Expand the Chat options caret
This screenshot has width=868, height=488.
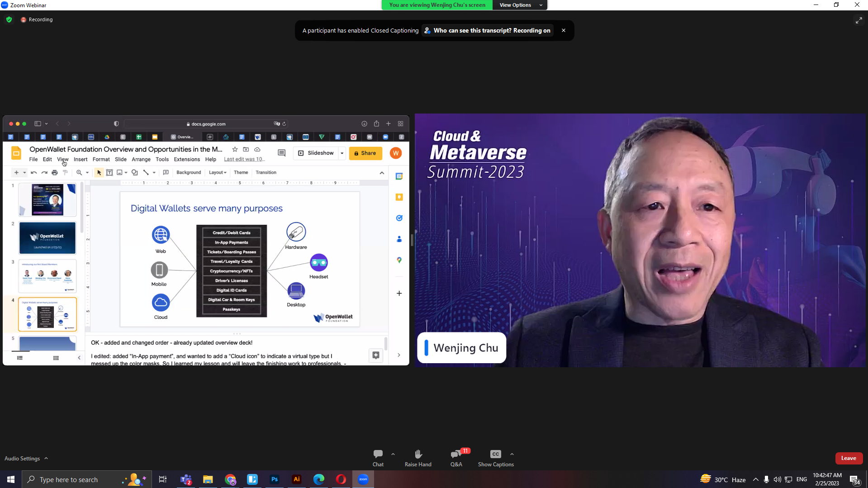393,454
